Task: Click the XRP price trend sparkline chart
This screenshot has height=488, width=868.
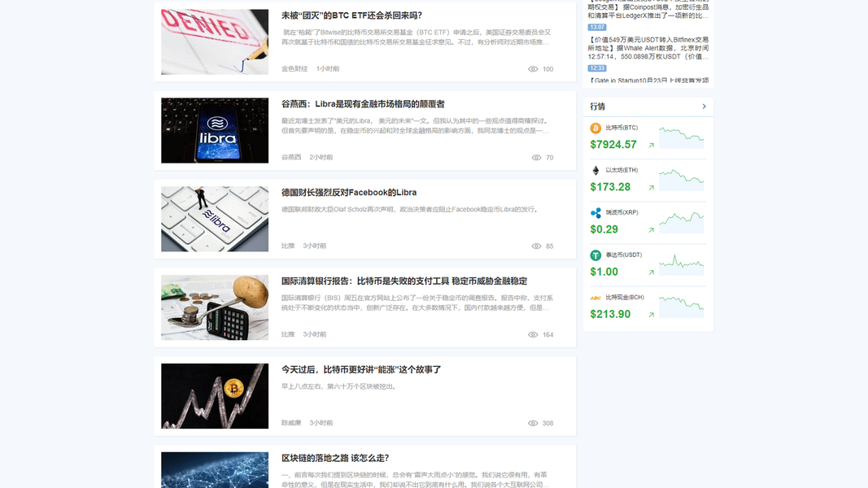Action: (x=682, y=222)
